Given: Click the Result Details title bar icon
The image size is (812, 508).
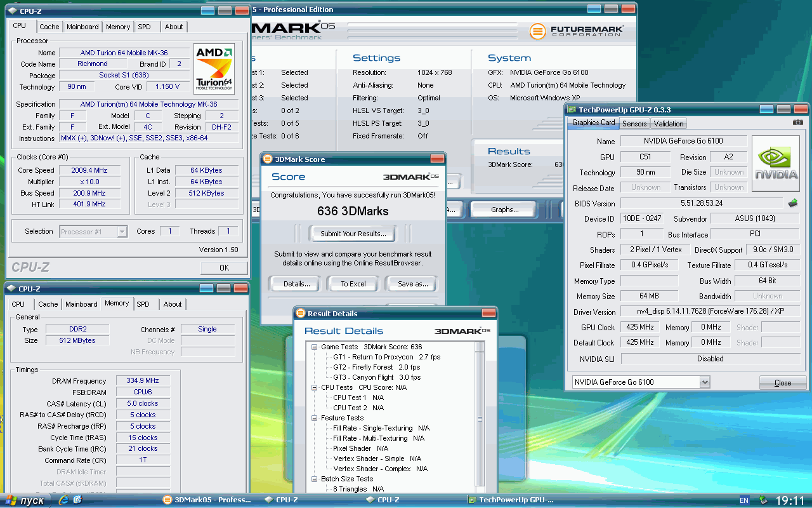Looking at the screenshot, I should pyautogui.click(x=301, y=313).
